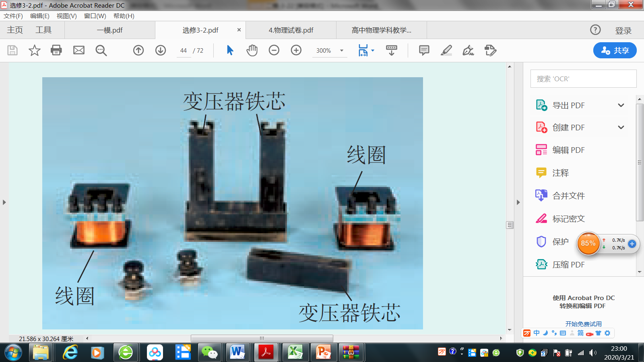Select the hand pan tool
Screen dimensions: 644x362
pyautogui.click(x=252, y=50)
